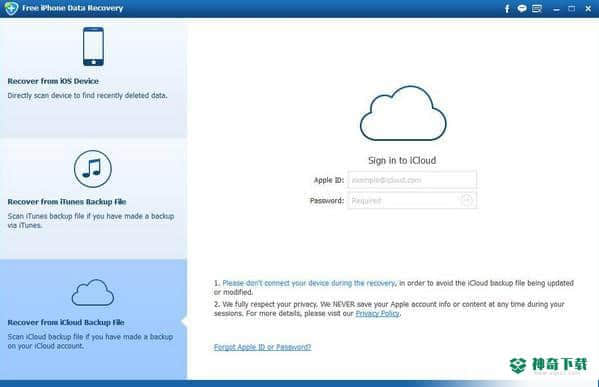
Task: Switch to Recover from iCloud Backup File tab
Action: click(93, 319)
